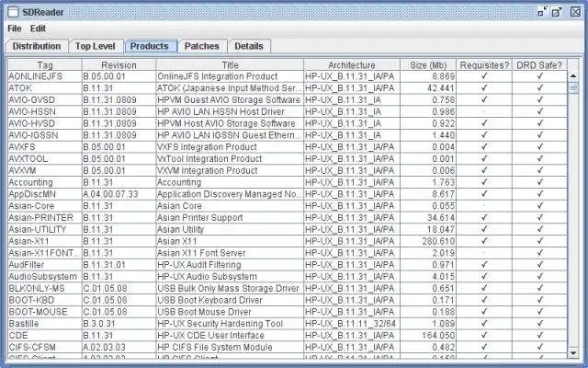
Task: Select the Products tab
Action: coord(149,46)
